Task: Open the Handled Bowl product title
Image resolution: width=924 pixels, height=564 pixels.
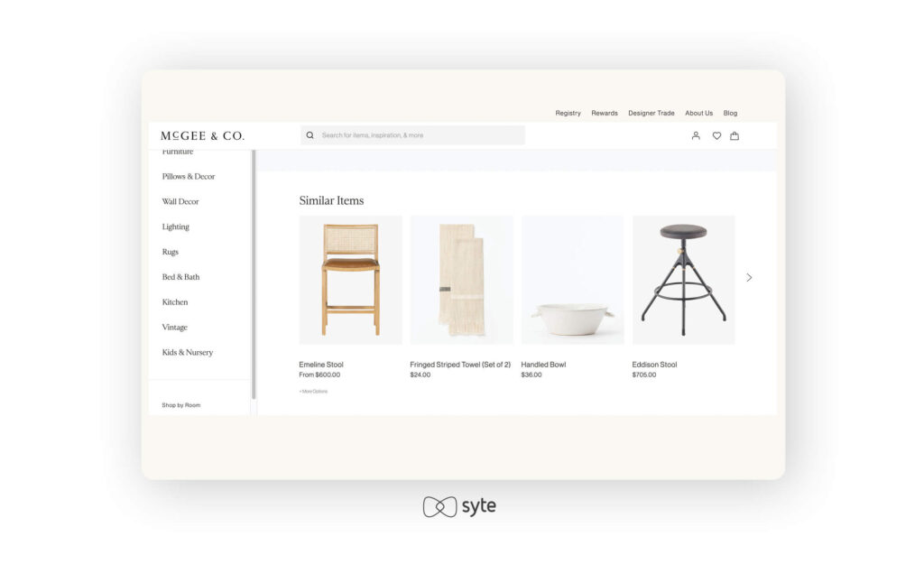Action: click(x=543, y=365)
